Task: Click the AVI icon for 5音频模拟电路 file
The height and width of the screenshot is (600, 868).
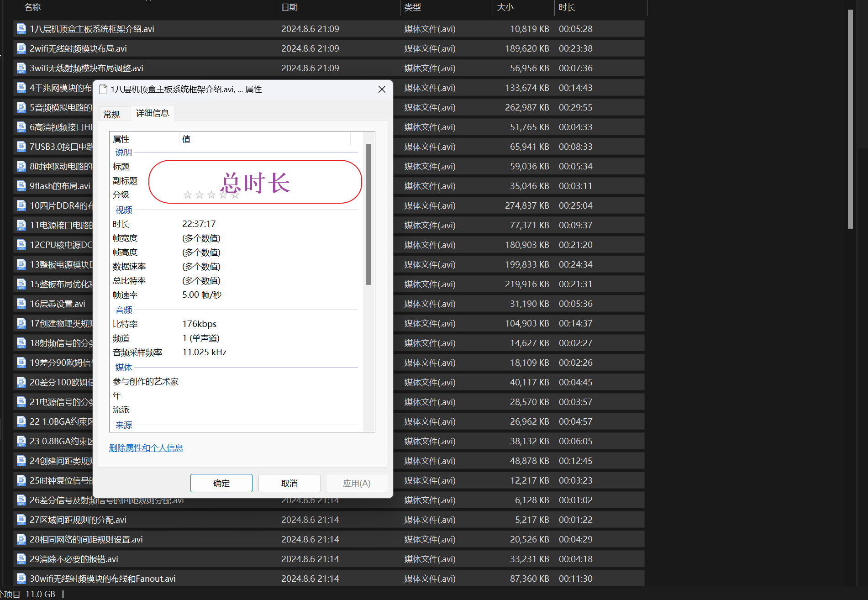Action: [x=21, y=107]
